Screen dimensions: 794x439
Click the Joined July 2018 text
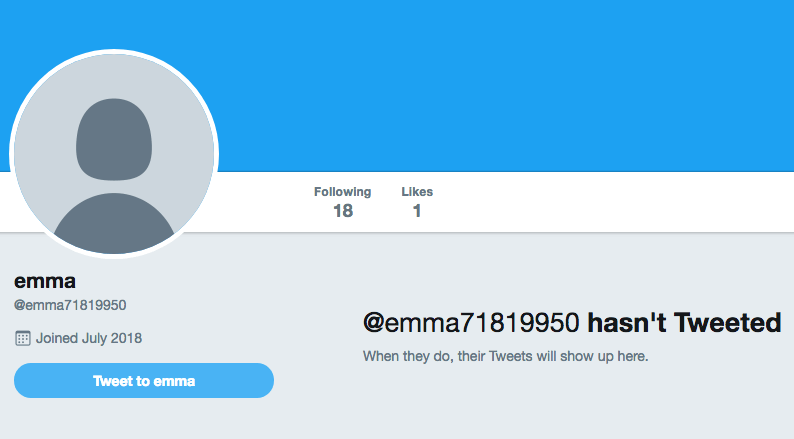click(89, 338)
